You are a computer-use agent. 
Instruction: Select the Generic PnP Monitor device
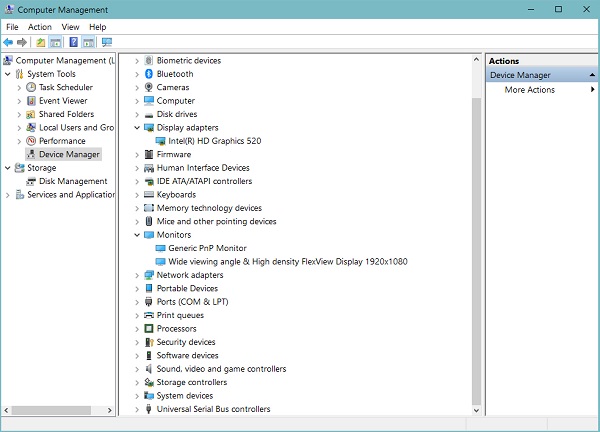pyautogui.click(x=207, y=248)
